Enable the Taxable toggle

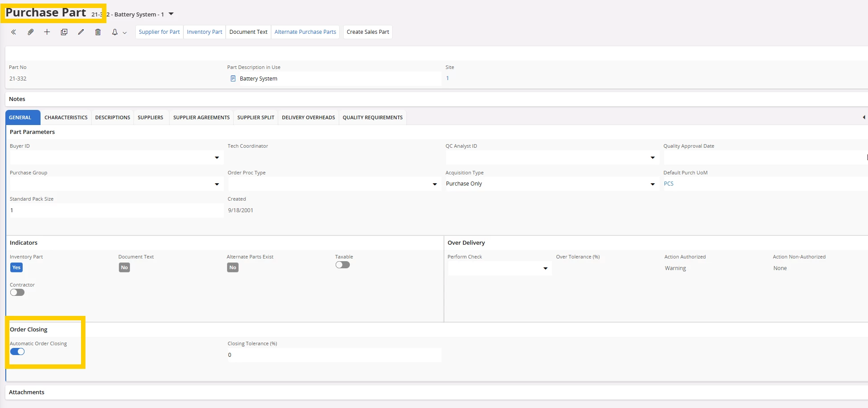coord(342,265)
